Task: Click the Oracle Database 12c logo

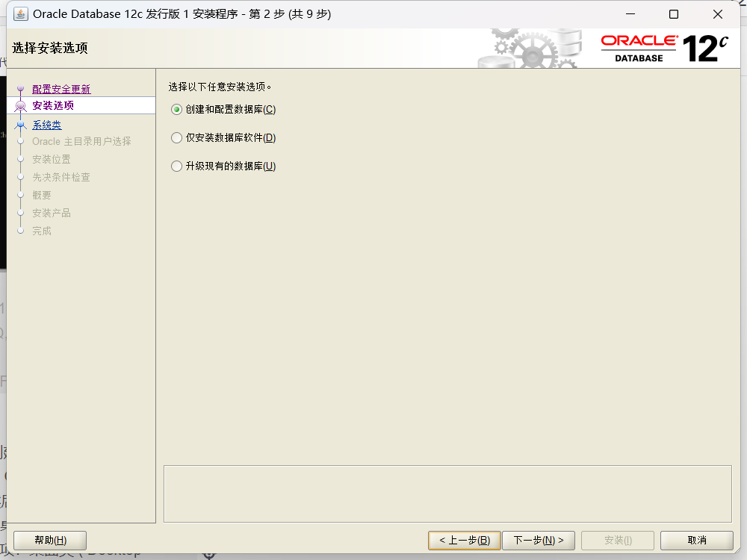Action: click(x=665, y=48)
